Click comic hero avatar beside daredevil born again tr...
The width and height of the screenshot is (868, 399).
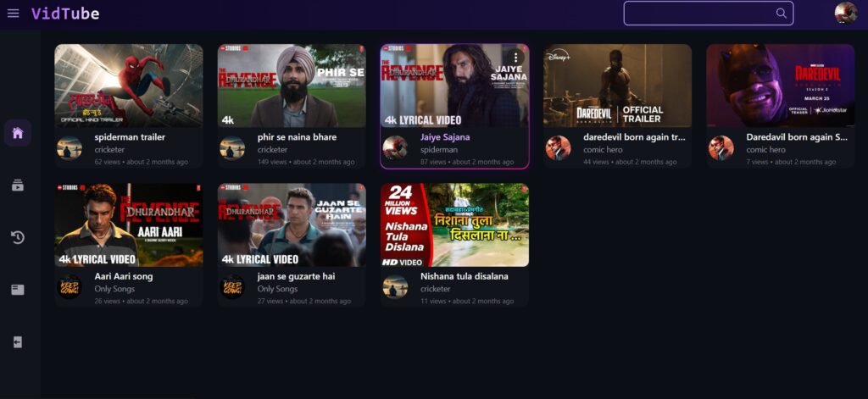tap(558, 148)
